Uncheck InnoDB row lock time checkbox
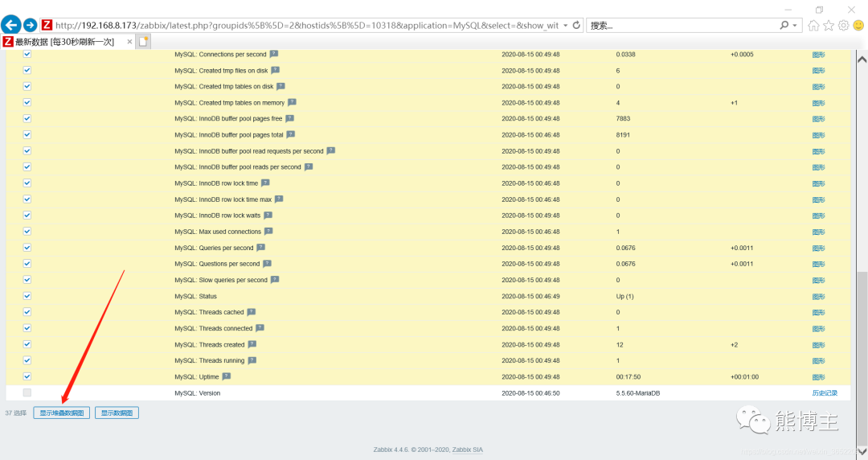Image resolution: width=868 pixels, height=460 pixels. coord(27,183)
